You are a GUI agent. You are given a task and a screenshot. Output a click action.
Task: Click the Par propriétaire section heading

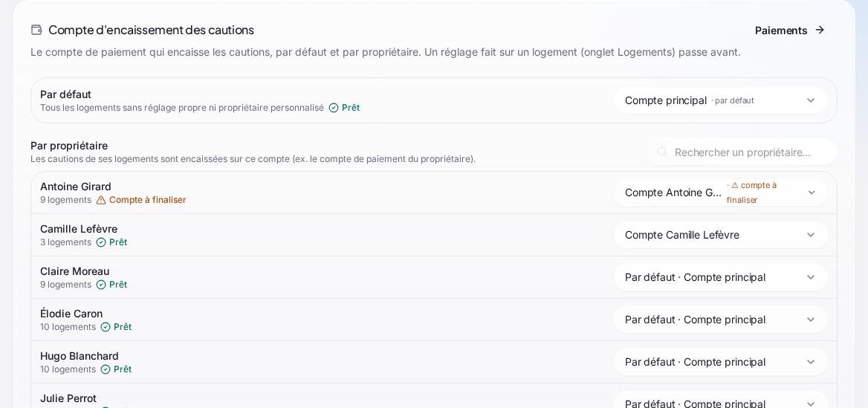click(69, 146)
